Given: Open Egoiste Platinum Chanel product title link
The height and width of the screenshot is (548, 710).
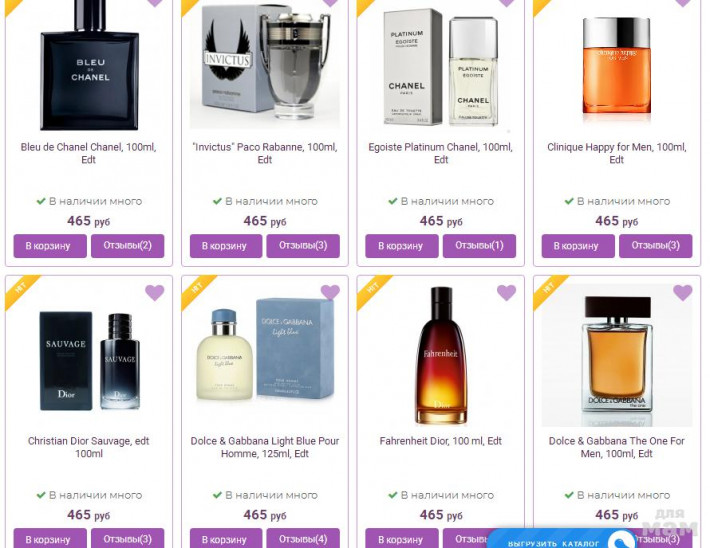Looking at the screenshot, I should (x=441, y=153).
